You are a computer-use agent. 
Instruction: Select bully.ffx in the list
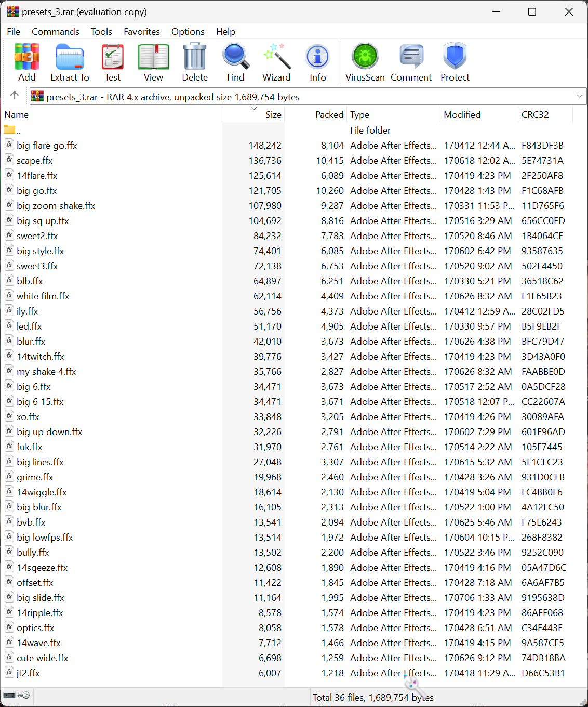(x=33, y=553)
